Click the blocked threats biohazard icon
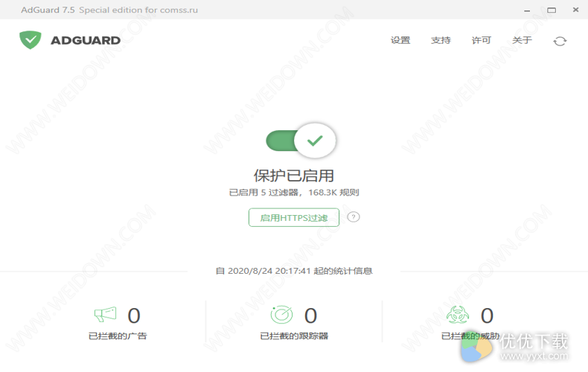The image size is (588, 372). pyautogui.click(x=458, y=315)
